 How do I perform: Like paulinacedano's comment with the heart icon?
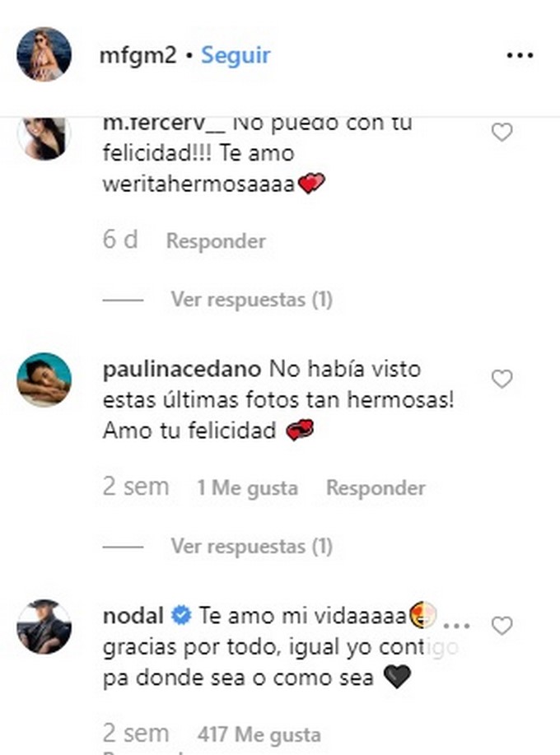coord(502,380)
